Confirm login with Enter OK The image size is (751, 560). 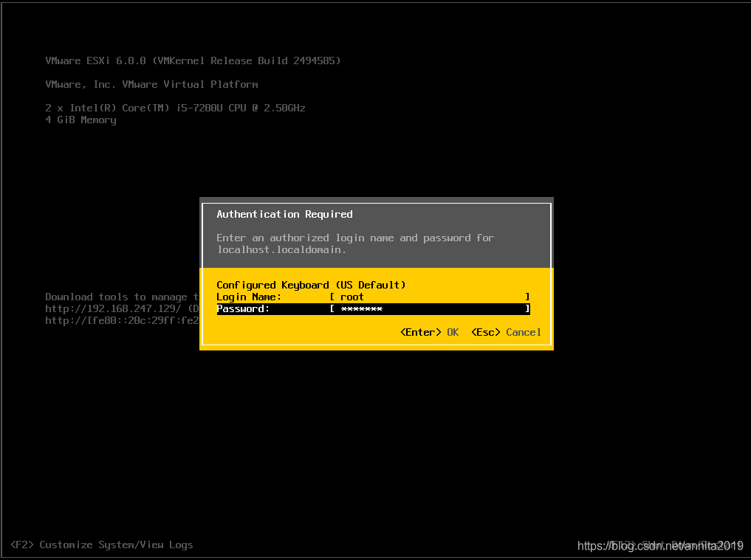[x=429, y=332]
